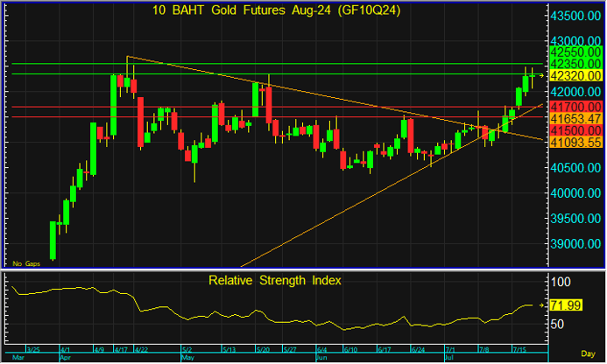
Task: Click the Relative Strength Index panel title
Action: [x=275, y=281]
